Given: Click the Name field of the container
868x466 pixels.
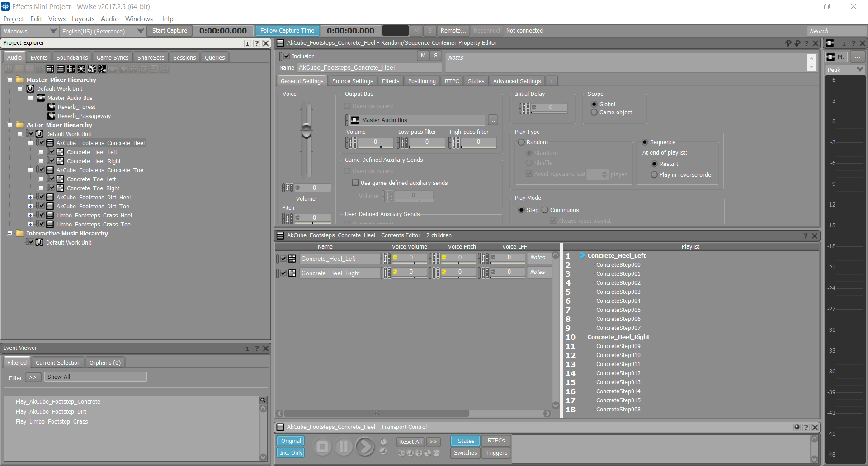Looking at the screenshot, I should 369,68.
